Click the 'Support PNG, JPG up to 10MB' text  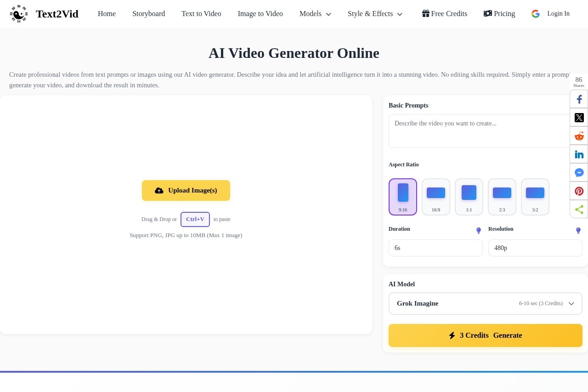point(186,235)
